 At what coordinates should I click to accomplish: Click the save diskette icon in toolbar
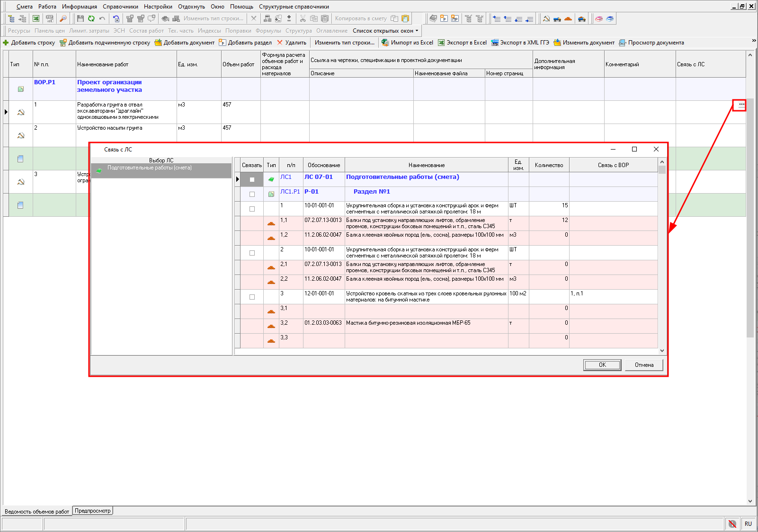80,18
